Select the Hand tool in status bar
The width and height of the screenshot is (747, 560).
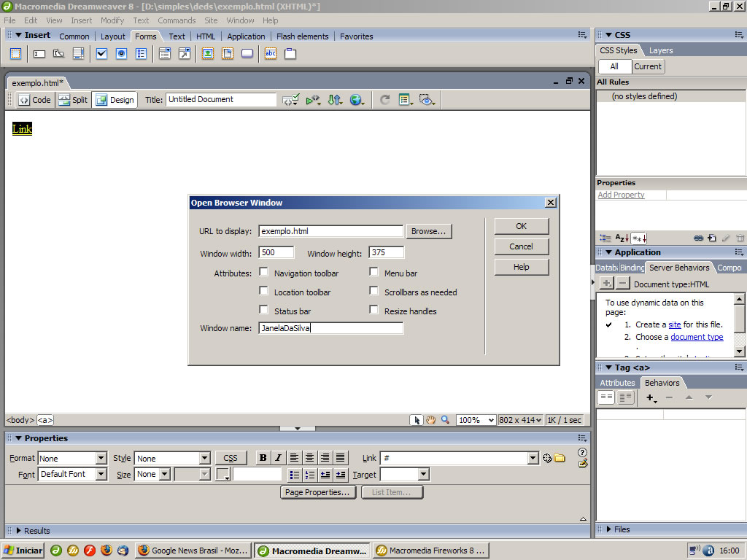(430, 420)
